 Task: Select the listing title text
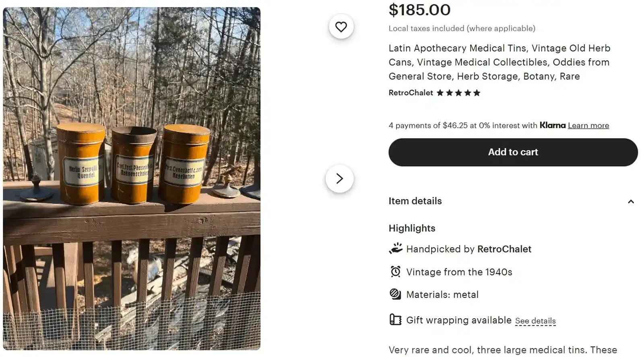tap(499, 62)
